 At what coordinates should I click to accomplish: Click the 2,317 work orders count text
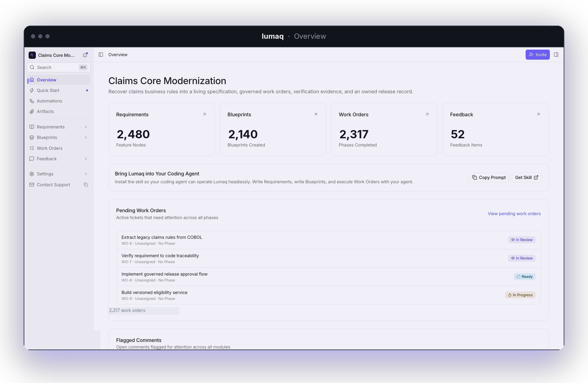[127, 310]
